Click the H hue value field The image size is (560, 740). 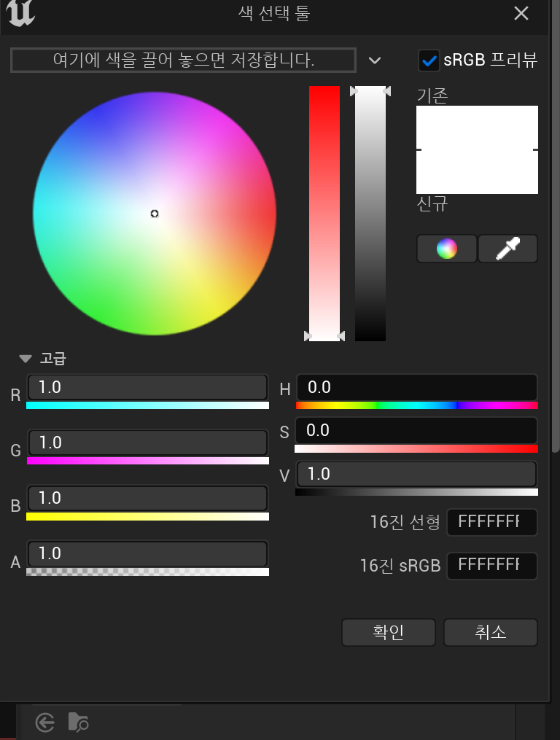point(417,387)
